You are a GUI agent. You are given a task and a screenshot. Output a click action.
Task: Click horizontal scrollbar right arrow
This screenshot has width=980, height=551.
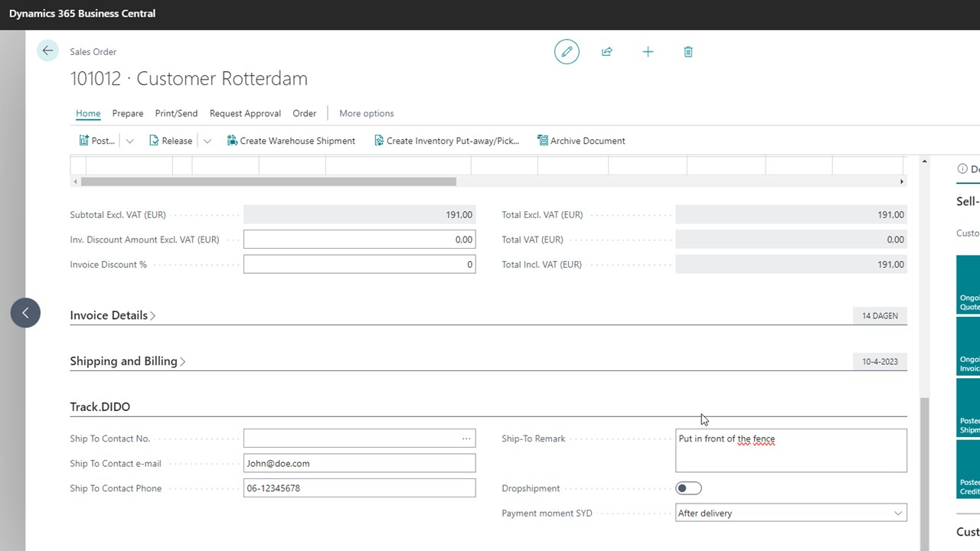coord(902,181)
